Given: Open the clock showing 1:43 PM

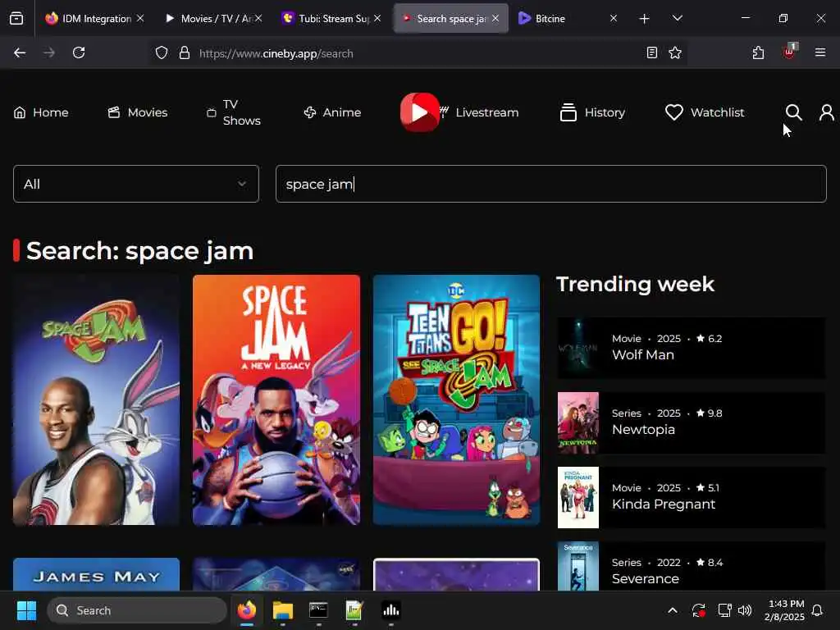Looking at the screenshot, I should (784, 610).
